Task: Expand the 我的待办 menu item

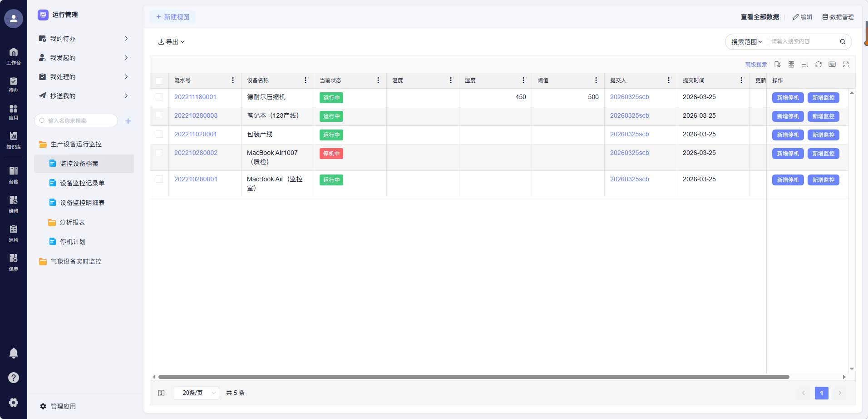Action: point(84,39)
